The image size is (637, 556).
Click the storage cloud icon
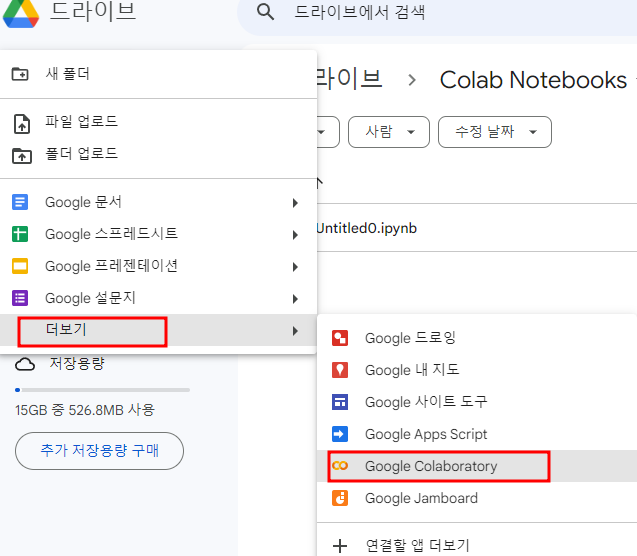click(25, 364)
